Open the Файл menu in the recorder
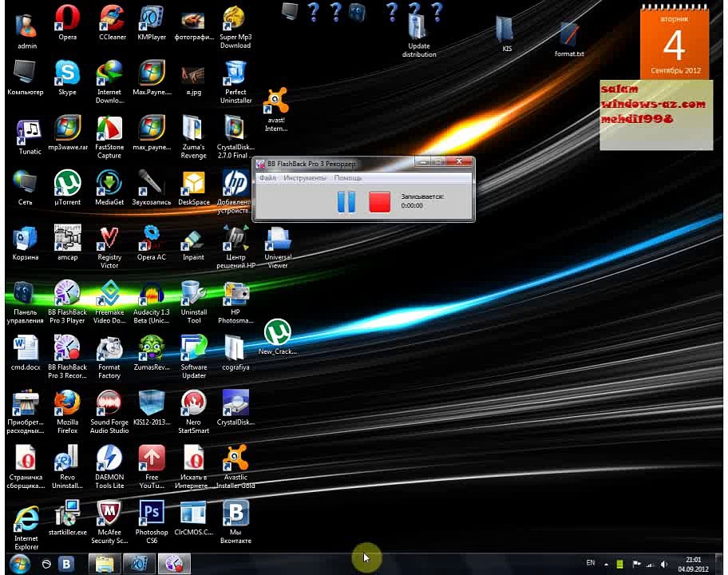The image size is (728, 575). point(268,178)
